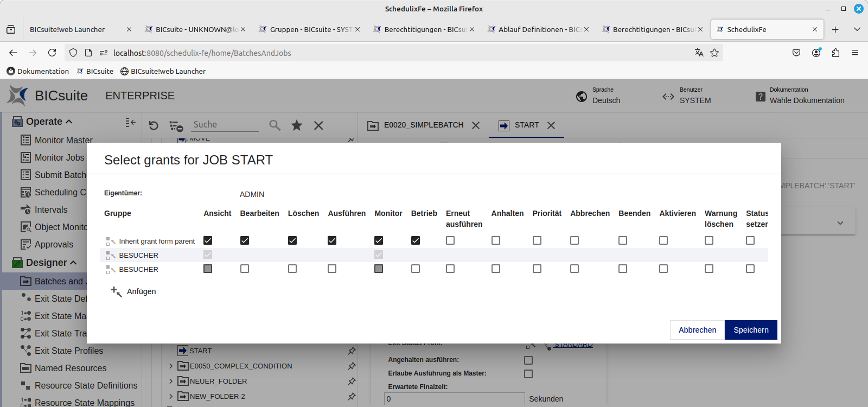Pin the NEUER_FOLDER tree entry

tap(352, 381)
